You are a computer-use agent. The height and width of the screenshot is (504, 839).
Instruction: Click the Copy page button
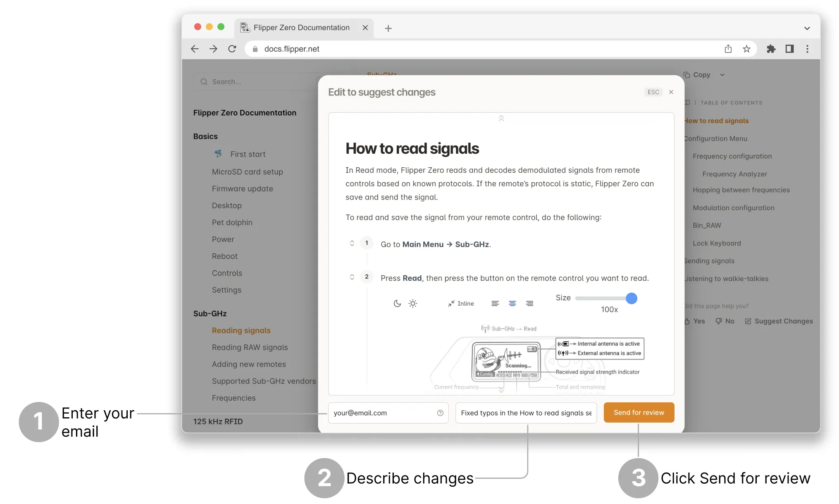click(697, 75)
